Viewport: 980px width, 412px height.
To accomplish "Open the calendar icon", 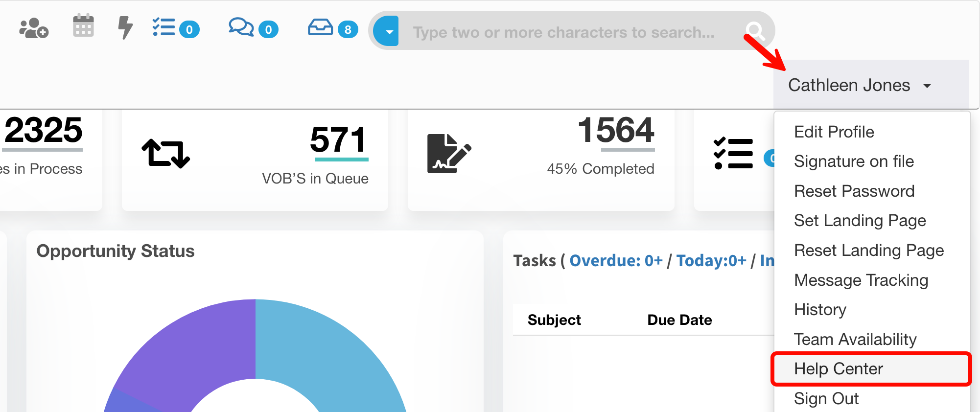I will point(83,25).
